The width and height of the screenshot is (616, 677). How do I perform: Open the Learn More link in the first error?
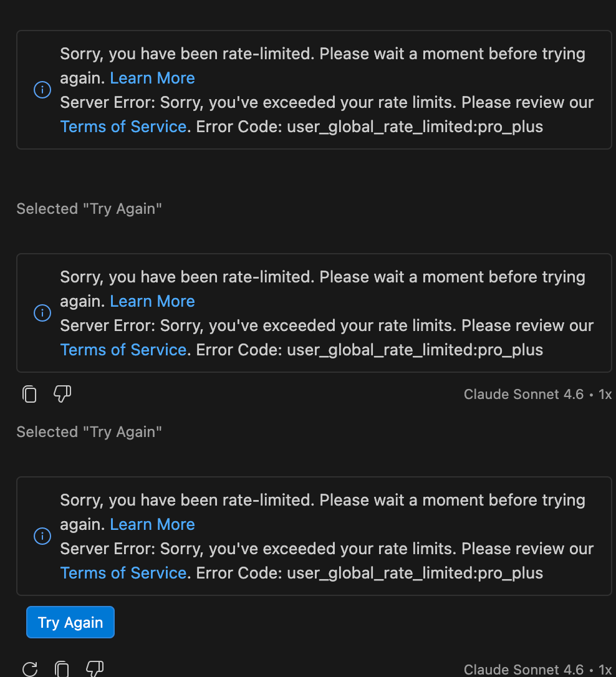pyautogui.click(x=152, y=78)
